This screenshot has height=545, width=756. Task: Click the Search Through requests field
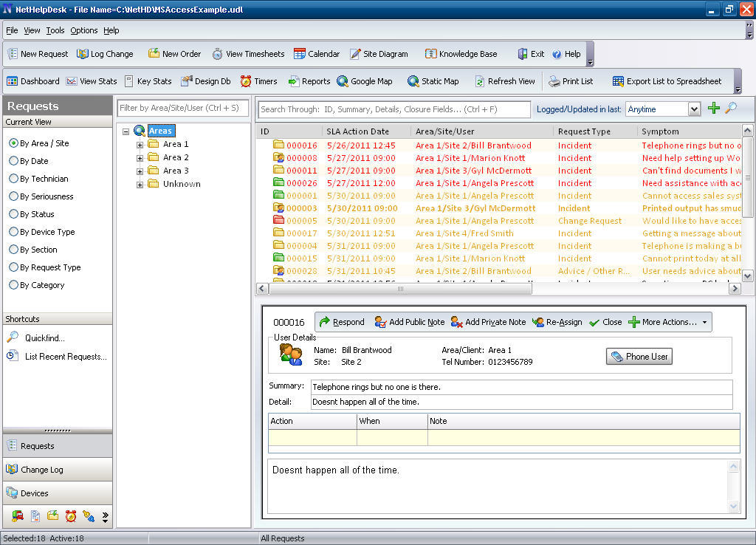[x=394, y=109]
